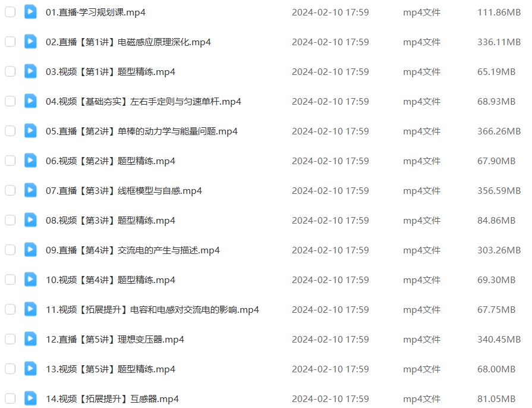Click video icon of 02.直播 电磁感应原理深化
The image size is (532, 408).
click(x=30, y=42)
